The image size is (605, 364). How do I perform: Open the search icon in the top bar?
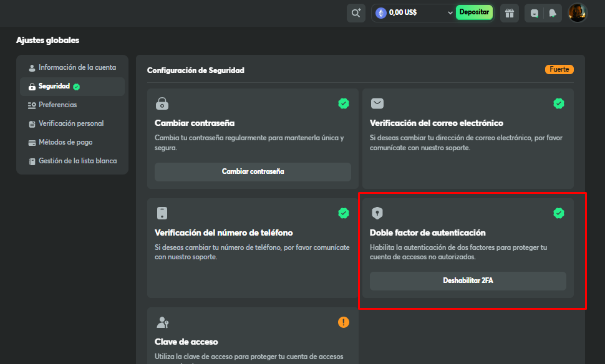click(356, 12)
